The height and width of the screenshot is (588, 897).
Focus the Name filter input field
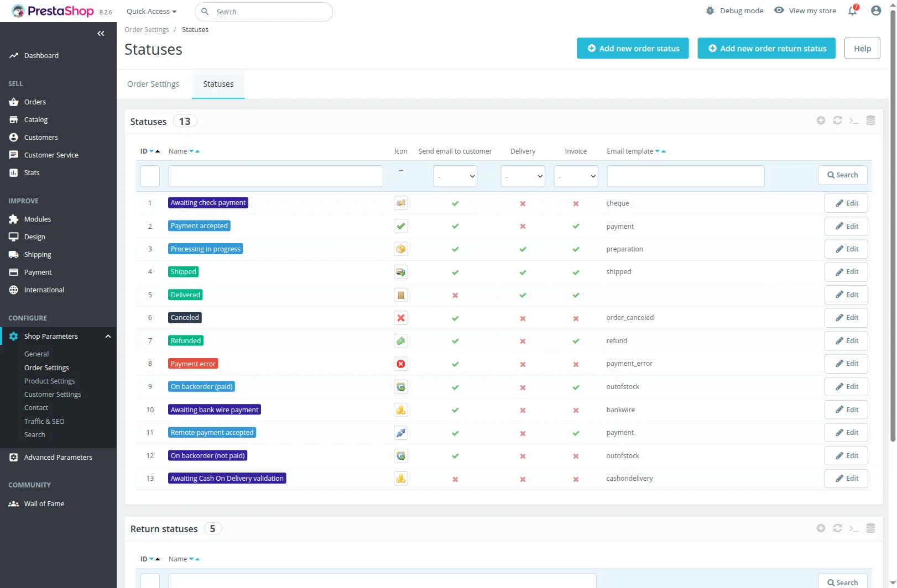[x=275, y=176]
